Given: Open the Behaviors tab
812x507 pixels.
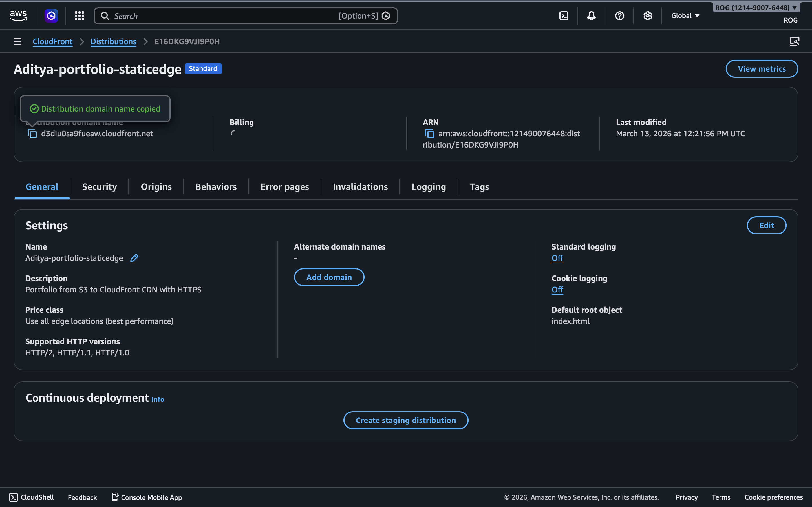Looking at the screenshot, I should click(216, 187).
